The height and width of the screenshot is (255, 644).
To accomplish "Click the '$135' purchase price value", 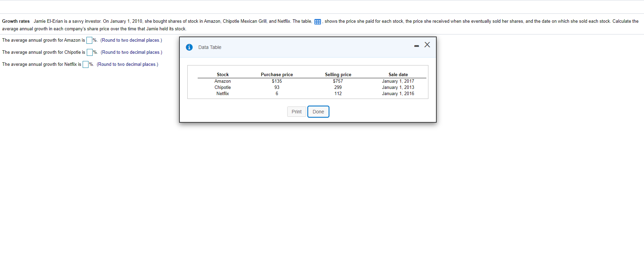I will [x=277, y=81].
